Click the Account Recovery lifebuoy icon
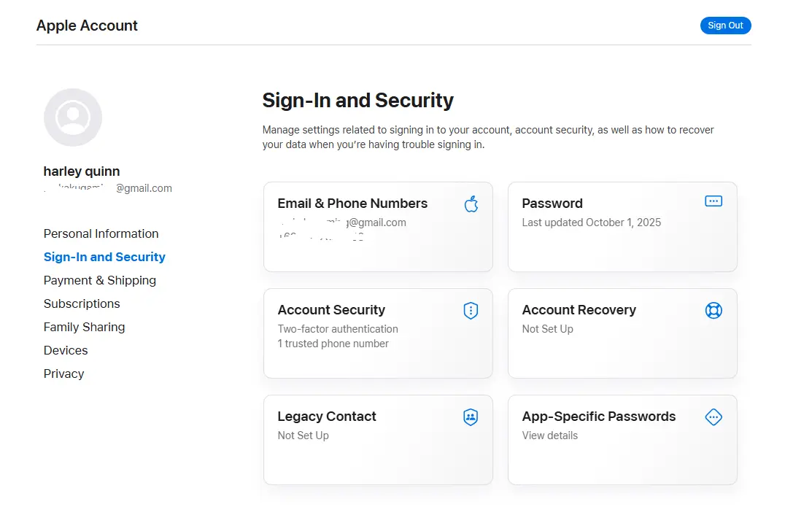Screen dimensions: 812x507 (x=713, y=310)
